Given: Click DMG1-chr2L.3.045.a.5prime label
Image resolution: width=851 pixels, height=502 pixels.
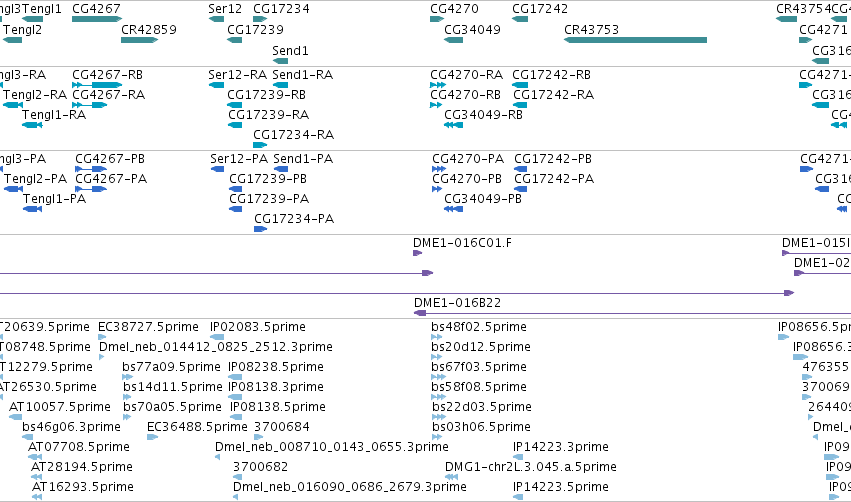Looking at the screenshot, I should (x=531, y=467).
